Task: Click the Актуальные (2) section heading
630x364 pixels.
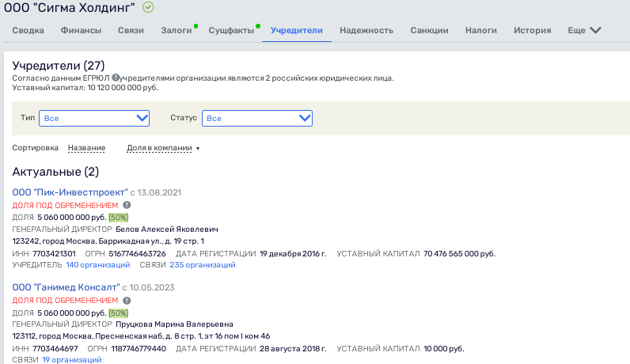Action: tap(55, 172)
